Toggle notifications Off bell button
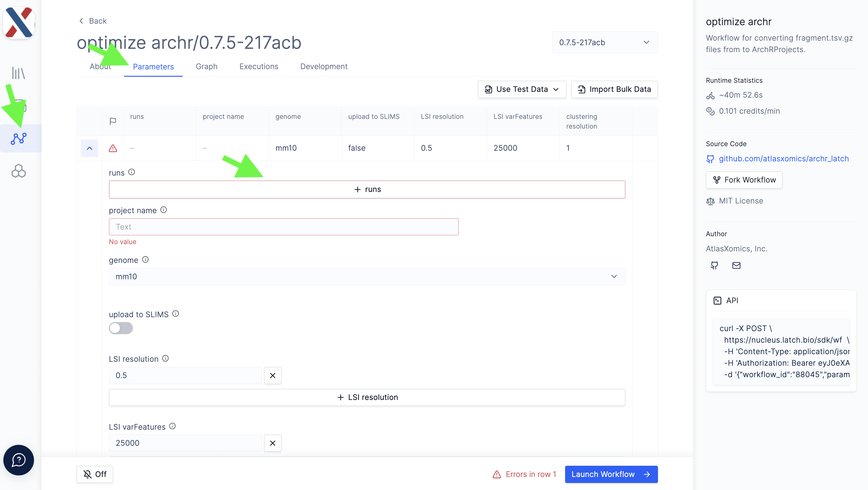 coord(95,474)
